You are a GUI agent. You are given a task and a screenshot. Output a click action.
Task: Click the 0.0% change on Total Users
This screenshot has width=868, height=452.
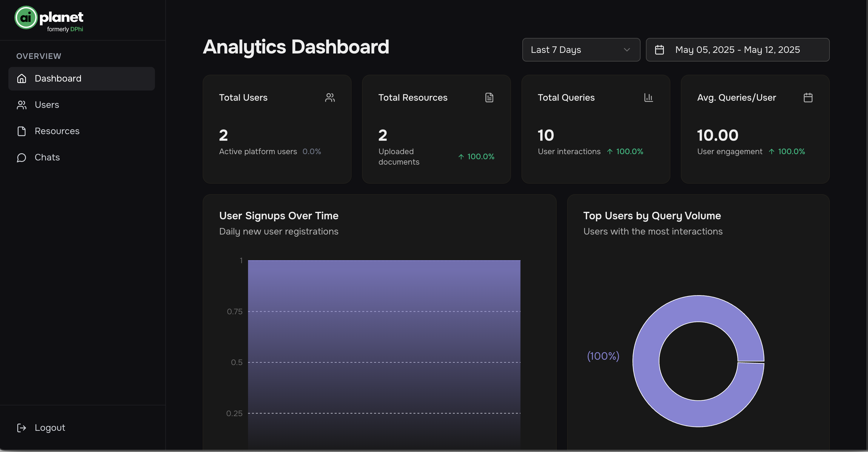point(312,151)
